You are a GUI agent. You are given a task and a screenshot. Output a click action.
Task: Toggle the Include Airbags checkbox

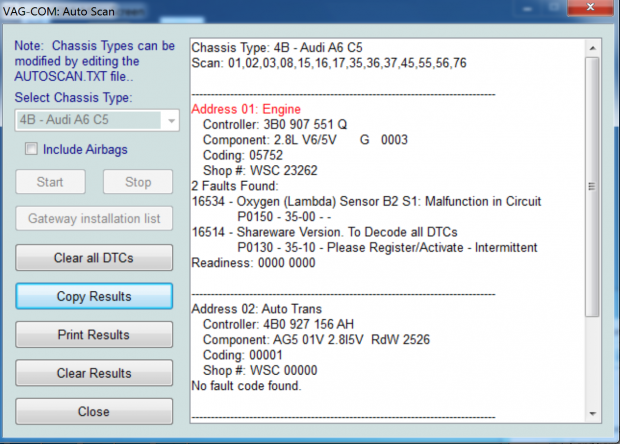pyautogui.click(x=31, y=149)
